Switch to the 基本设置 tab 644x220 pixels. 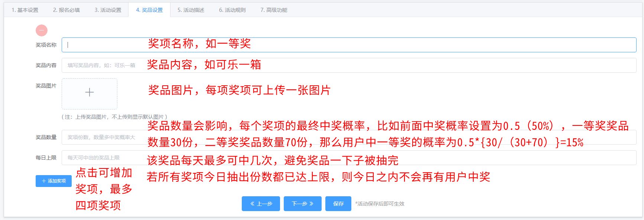25,10
